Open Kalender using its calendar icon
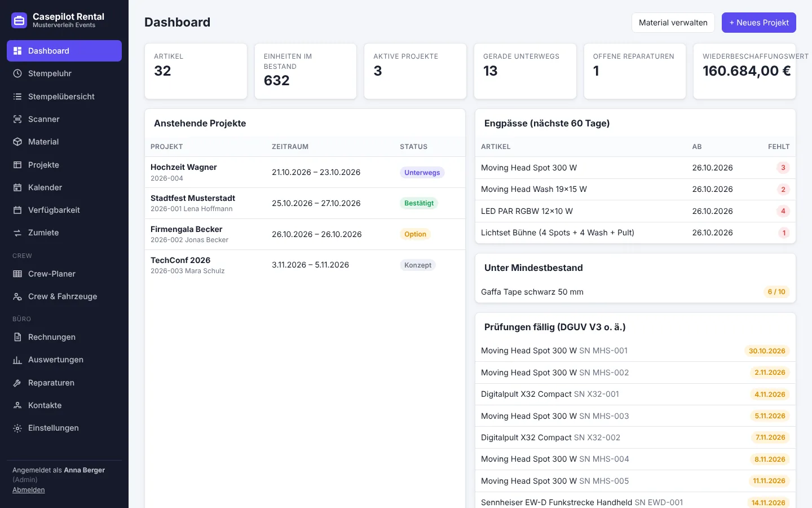 (17, 187)
